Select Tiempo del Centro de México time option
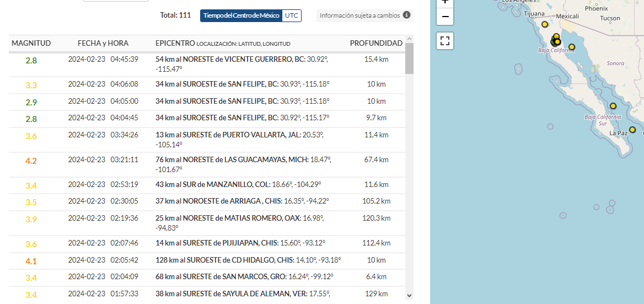Image resolution: width=644 pixels, height=304 pixels. [241, 15]
